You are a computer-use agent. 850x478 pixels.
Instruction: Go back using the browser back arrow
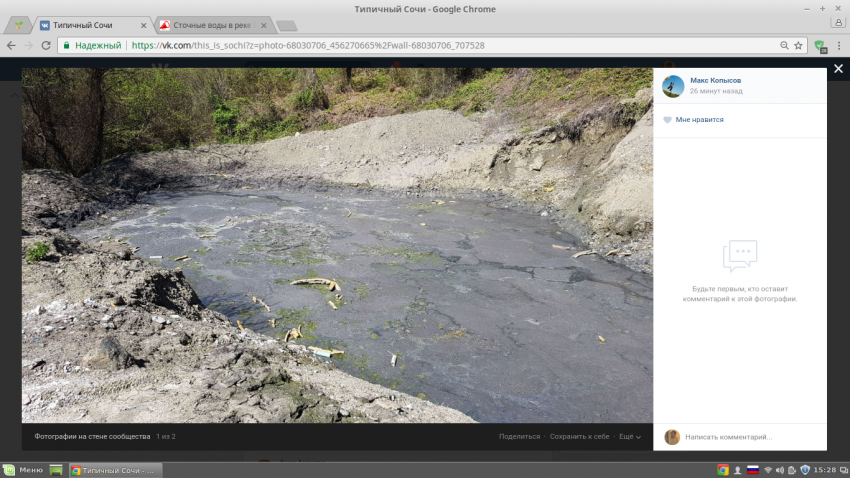[10, 45]
